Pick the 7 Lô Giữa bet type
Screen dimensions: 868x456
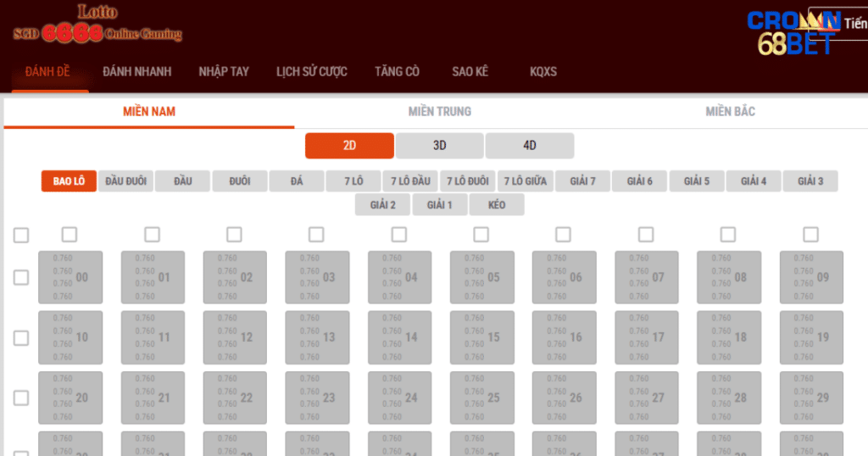coord(525,181)
